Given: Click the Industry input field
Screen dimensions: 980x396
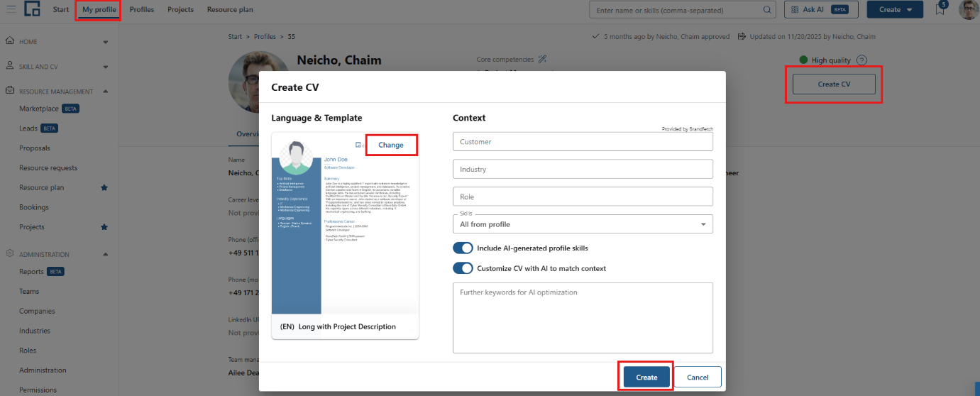Looking at the screenshot, I should [x=583, y=169].
